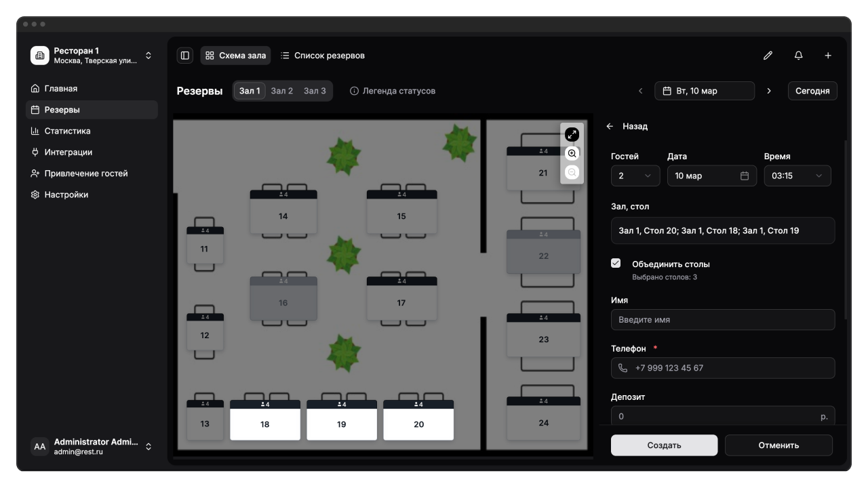The image size is (868, 488).
Task: Open Список резервов view
Action: (x=322, y=56)
